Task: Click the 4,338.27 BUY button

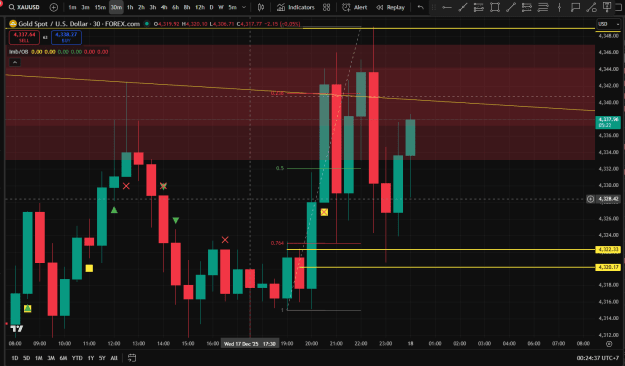Action: tap(66, 37)
